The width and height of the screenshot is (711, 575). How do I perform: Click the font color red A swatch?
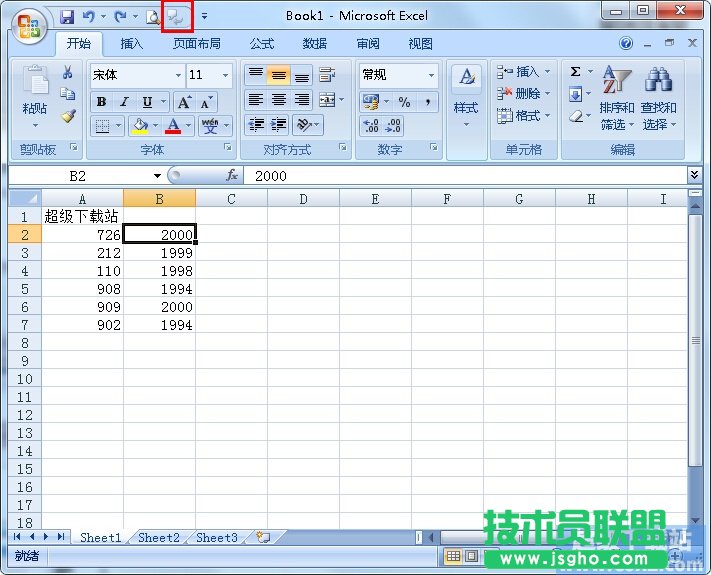(x=174, y=126)
